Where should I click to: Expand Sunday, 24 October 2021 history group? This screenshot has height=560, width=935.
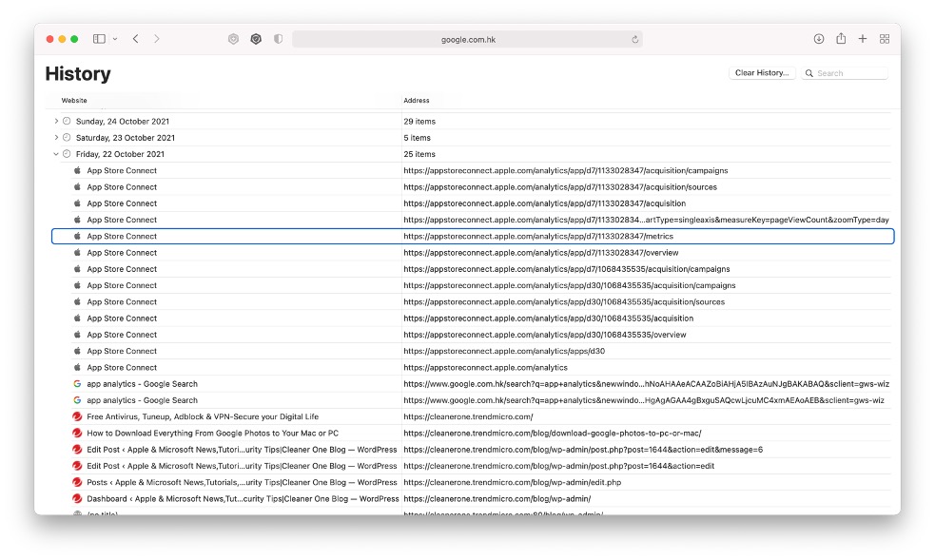click(56, 122)
